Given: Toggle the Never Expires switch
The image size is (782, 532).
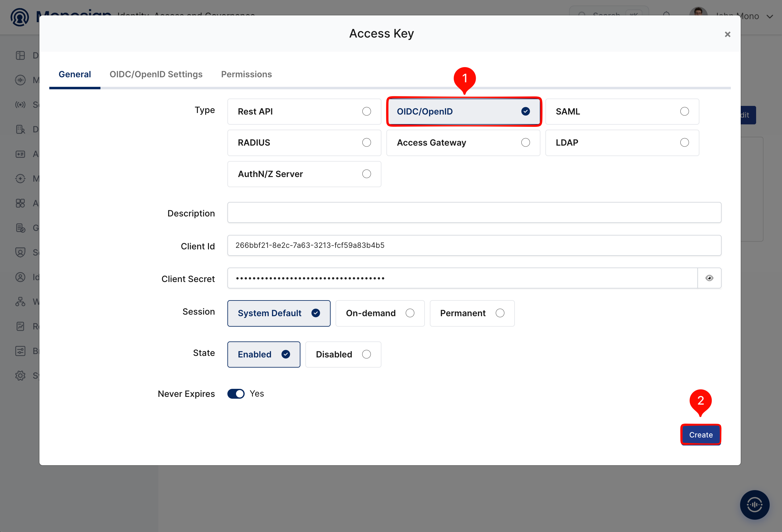Looking at the screenshot, I should click(236, 394).
